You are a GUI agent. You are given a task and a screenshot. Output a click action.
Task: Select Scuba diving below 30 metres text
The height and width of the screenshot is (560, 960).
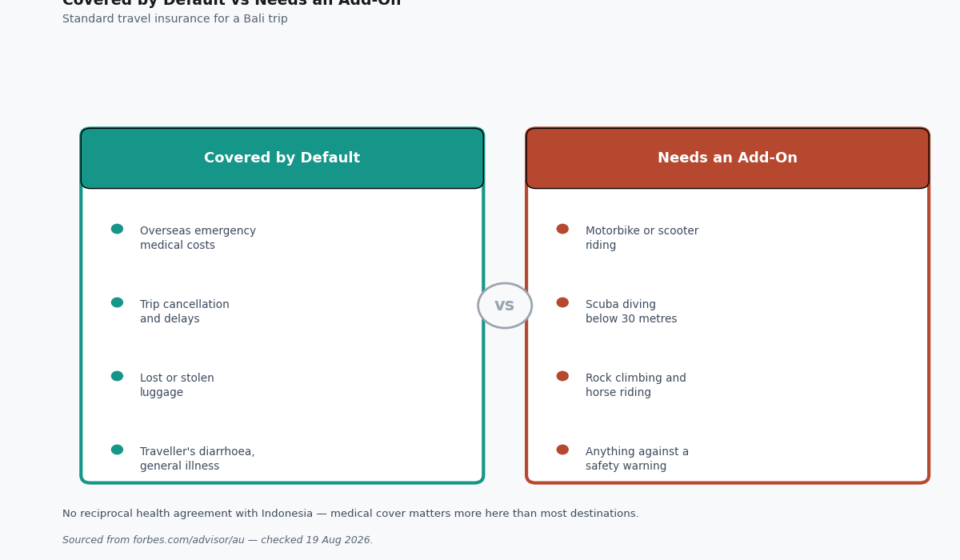coord(631,311)
